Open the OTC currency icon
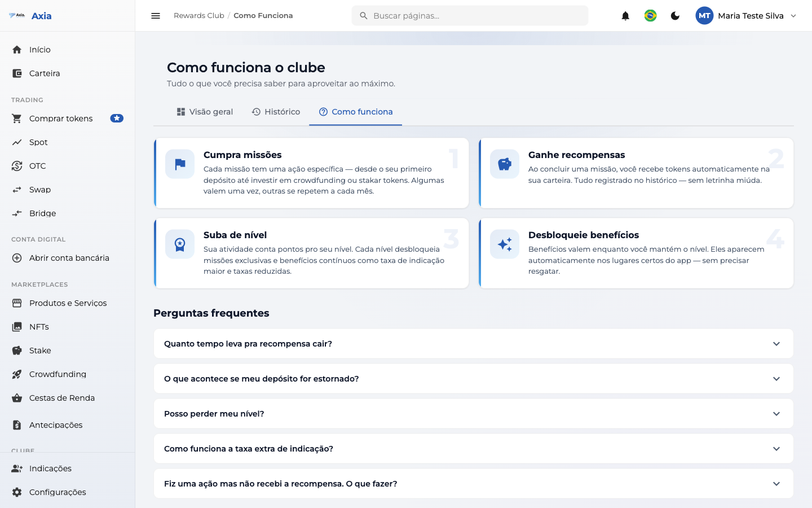This screenshot has width=812, height=508. (17, 166)
